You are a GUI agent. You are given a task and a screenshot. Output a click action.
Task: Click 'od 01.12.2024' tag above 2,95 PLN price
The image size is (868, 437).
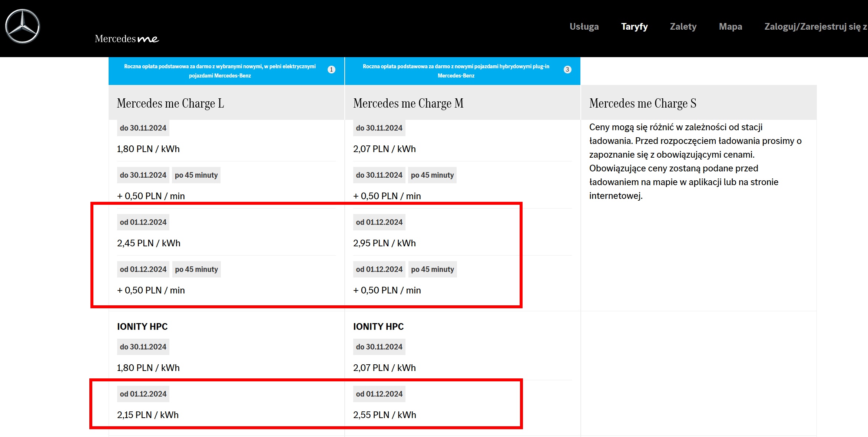click(x=379, y=222)
